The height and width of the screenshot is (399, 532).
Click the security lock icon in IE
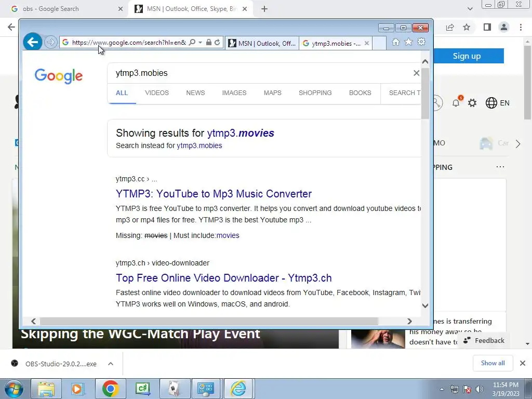(x=209, y=43)
